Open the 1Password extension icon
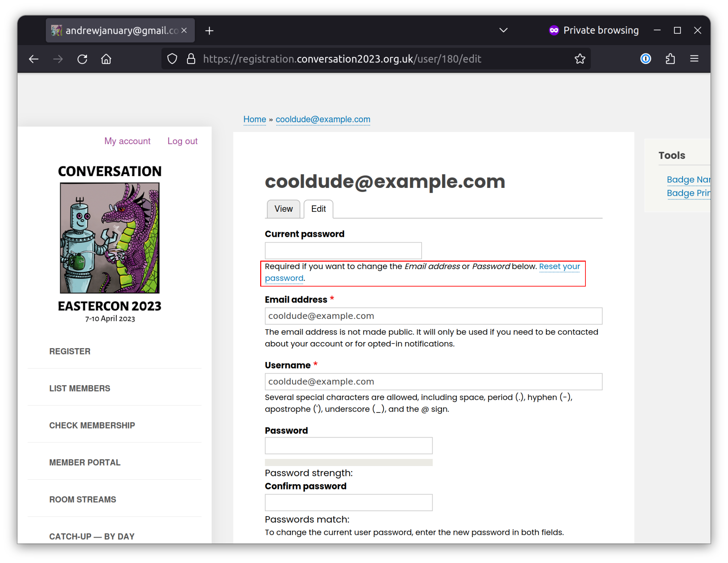Viewport: 728px width, 563px height. pos(645,59)
